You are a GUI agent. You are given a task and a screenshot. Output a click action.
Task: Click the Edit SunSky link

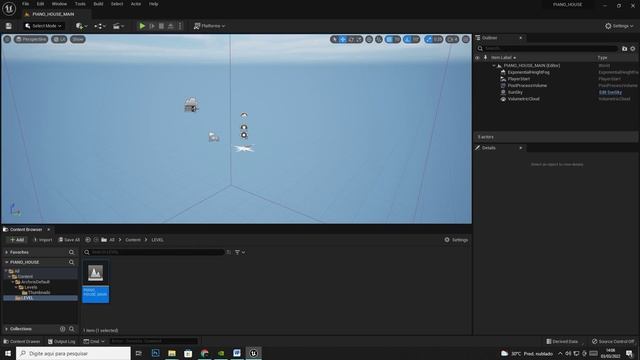pyautogui.click(x=610, y=92)
